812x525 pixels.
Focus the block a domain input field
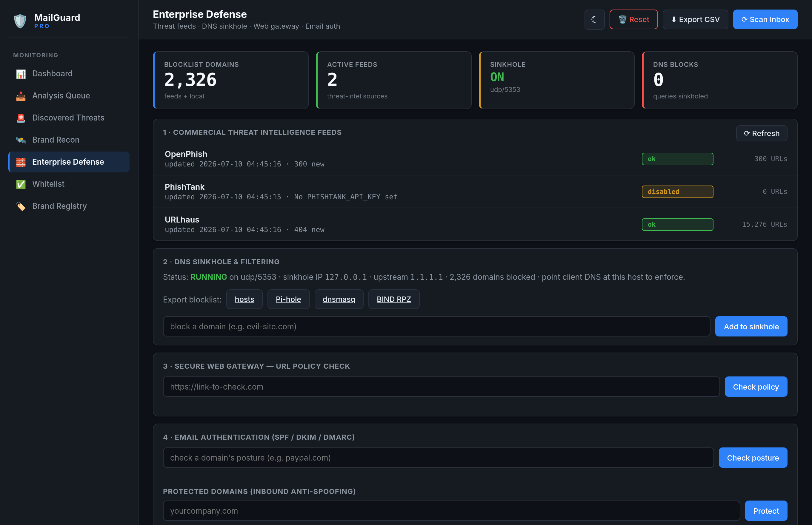[437, 327]
